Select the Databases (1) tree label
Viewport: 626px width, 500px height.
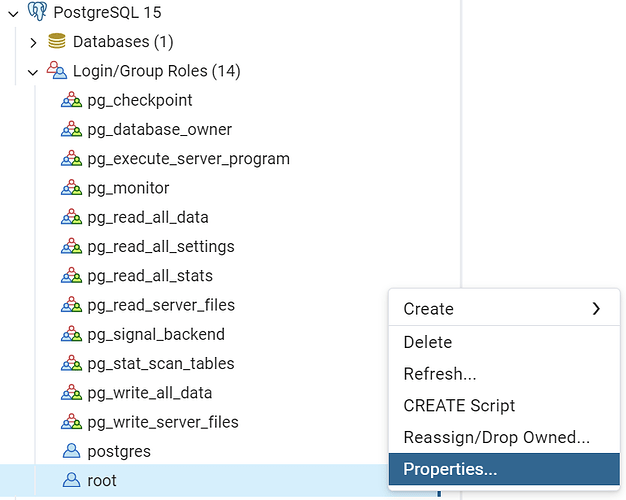[x=123, y=42]
